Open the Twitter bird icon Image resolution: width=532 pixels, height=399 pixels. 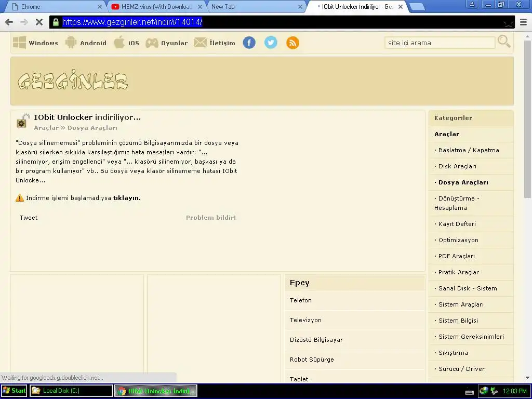(x=271, y=43)
